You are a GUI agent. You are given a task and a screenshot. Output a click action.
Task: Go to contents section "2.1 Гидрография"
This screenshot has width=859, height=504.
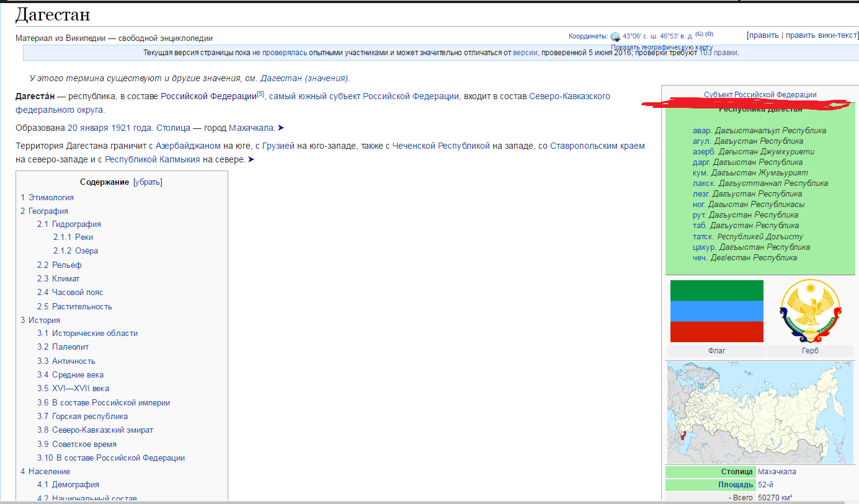point(69,224)
